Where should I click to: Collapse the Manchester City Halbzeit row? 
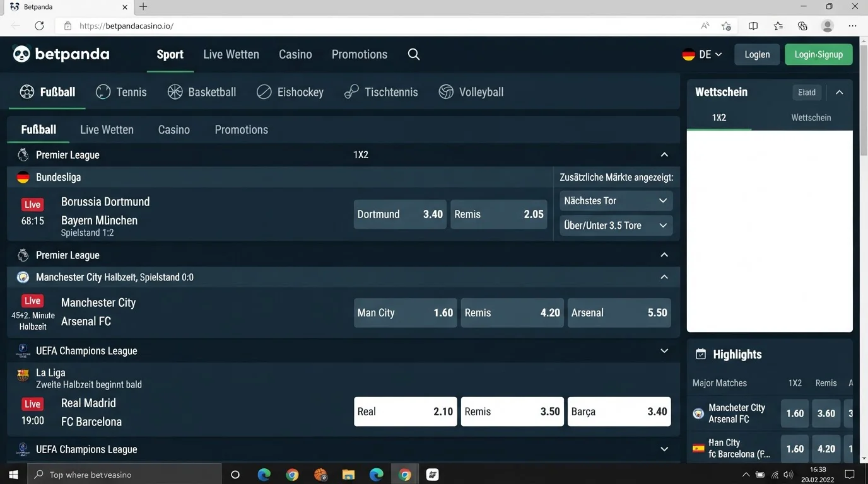coord(664,277)
